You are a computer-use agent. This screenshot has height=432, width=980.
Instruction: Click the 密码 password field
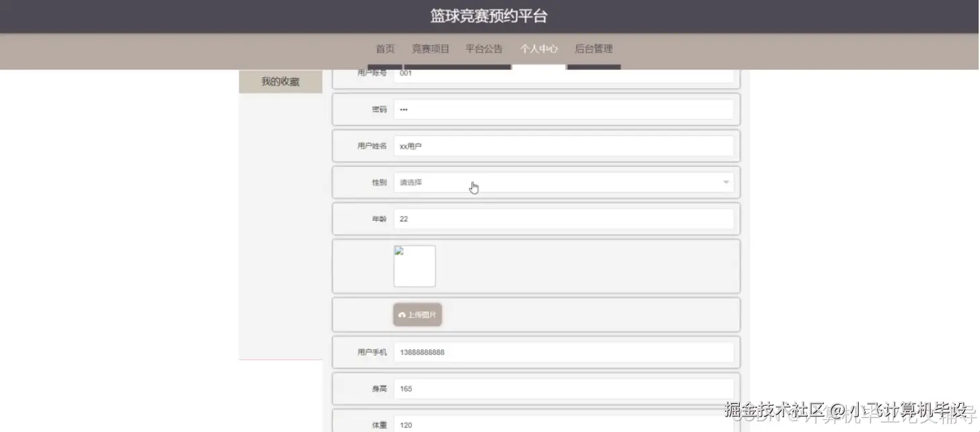tap(563, 110)
